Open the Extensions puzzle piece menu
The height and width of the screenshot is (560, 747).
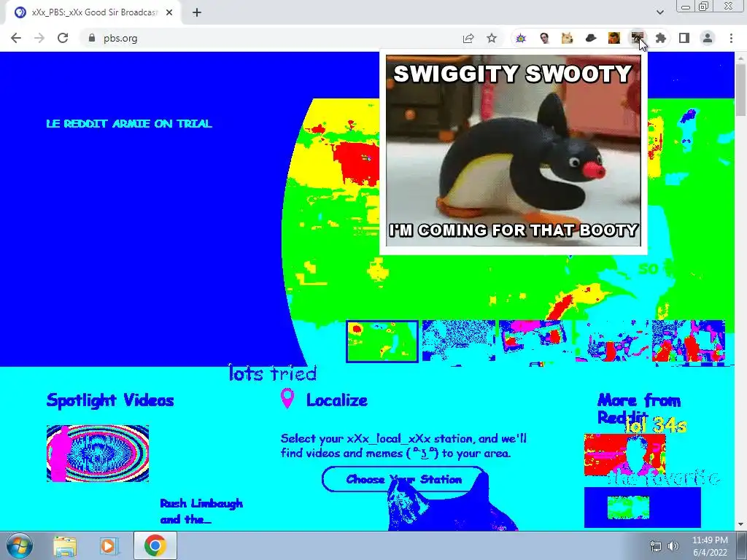661,38
